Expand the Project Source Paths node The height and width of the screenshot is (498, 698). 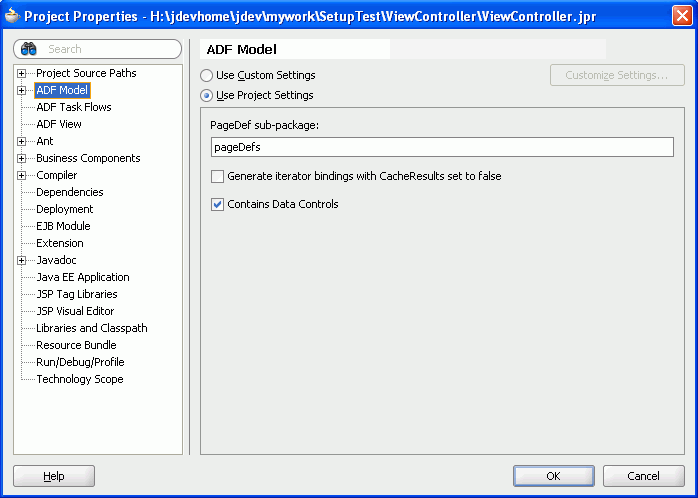[21, 73]
